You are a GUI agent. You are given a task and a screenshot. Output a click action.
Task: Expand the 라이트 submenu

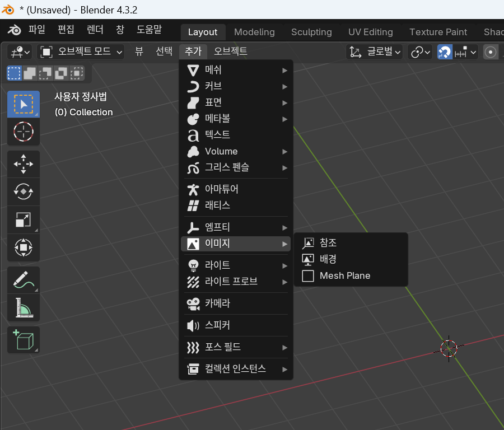click(x=236, y=265)
